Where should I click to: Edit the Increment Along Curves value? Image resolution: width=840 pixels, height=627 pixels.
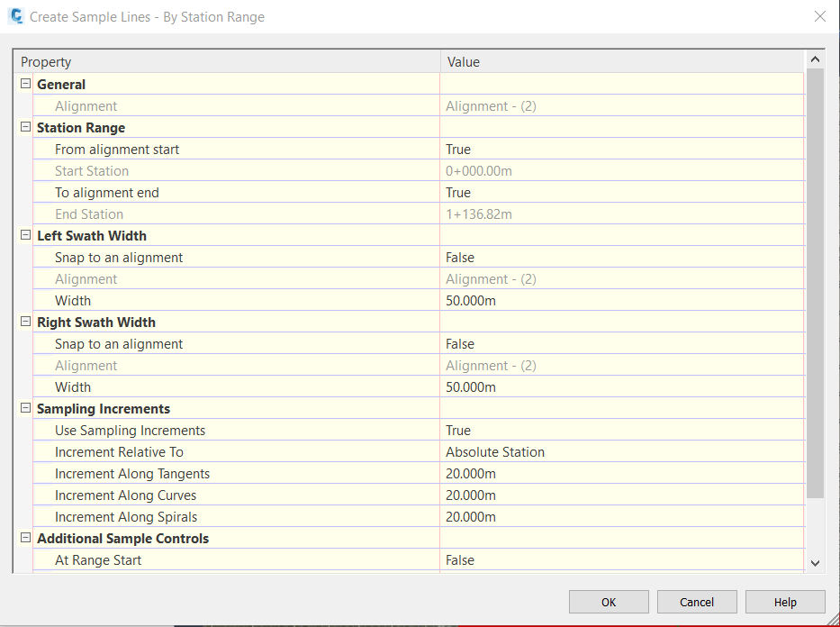click(622, 495)
